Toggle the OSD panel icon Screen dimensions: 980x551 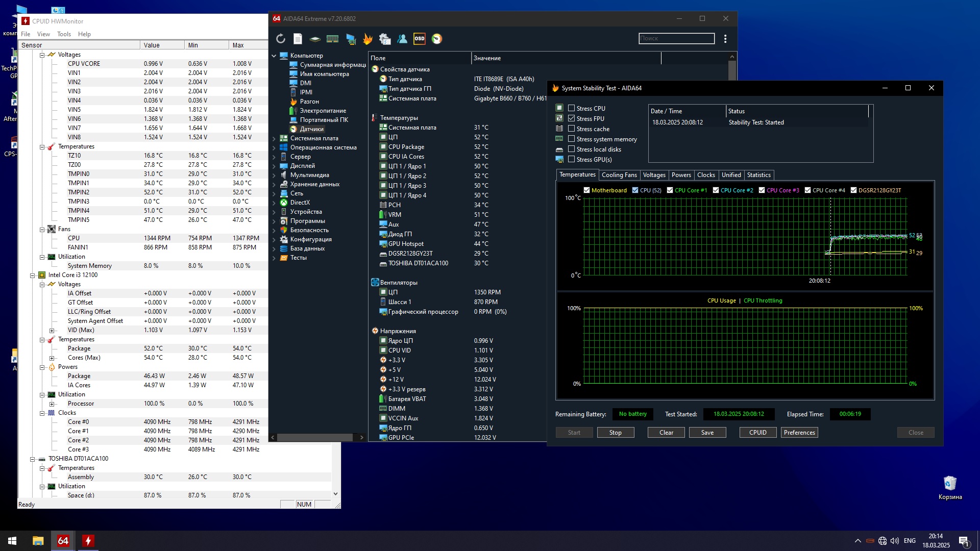(x=419, y=39)
